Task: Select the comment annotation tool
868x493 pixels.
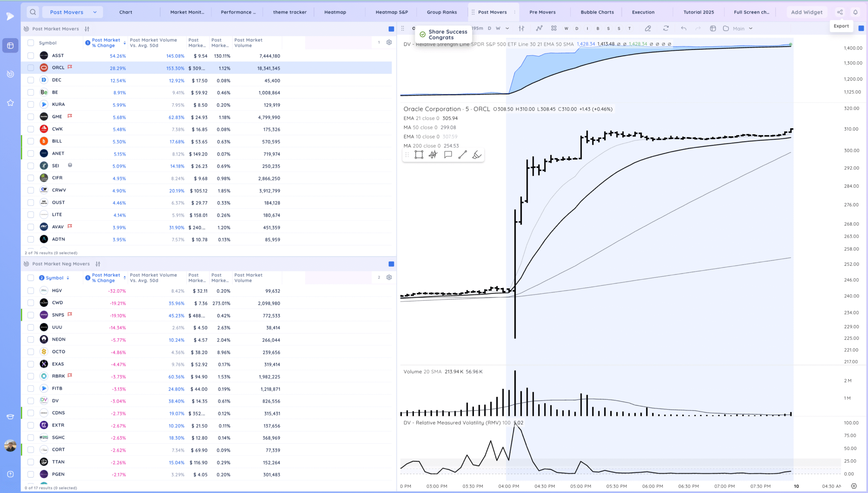Action: [448, 155]
